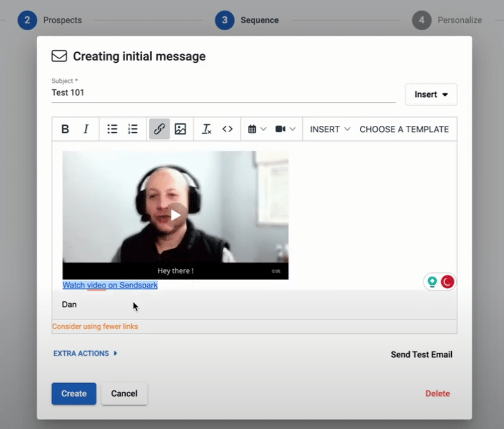Insert a bulleted list
Screen dimensions: 504x429
(x=112, y=129)
